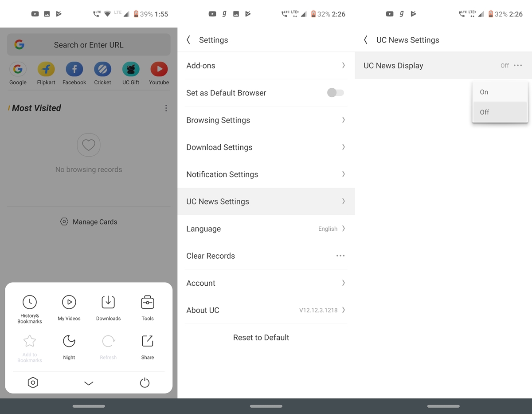Select Off for UC News Display
Image resolution: width=532 pixels, height=414 pixels.
[x=500, y=112]
